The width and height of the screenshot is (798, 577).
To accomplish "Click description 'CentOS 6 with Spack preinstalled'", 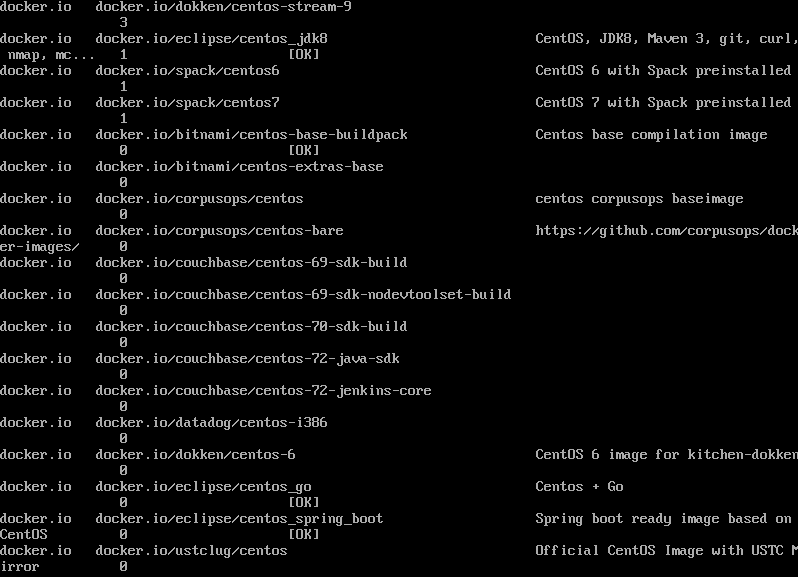I will 663,71.
